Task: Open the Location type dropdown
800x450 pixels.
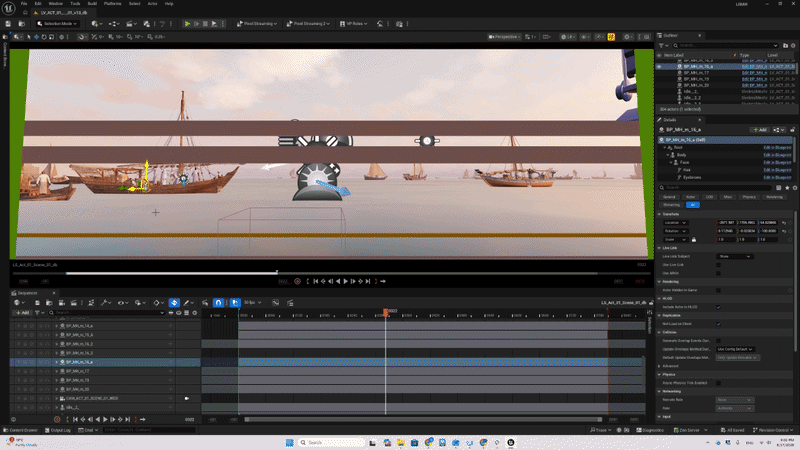Action: pos(676,222)
